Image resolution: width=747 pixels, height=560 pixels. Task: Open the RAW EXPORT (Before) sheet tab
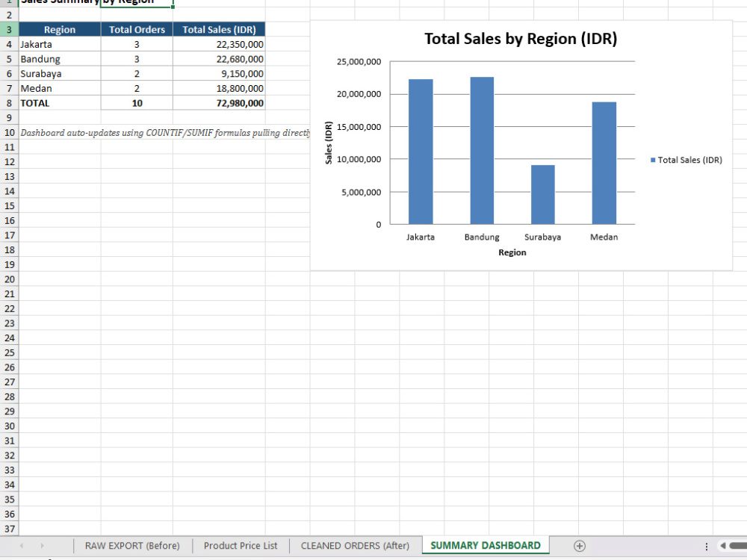tap(132, 546)
